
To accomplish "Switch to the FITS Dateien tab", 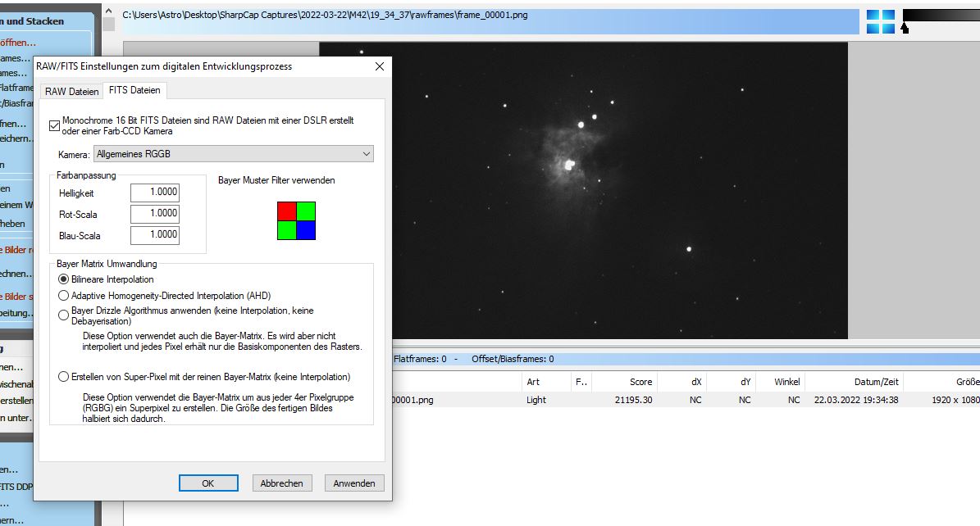I will pos(134,90).
